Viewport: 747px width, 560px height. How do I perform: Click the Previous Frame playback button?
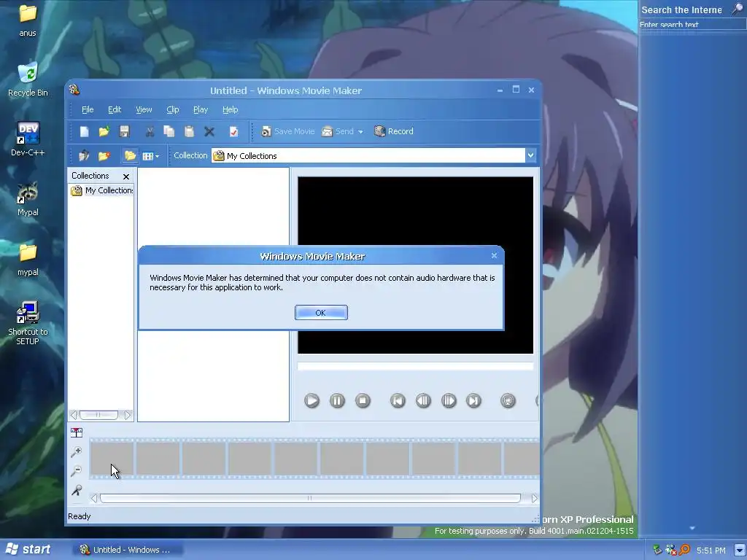tap(423, 400)
